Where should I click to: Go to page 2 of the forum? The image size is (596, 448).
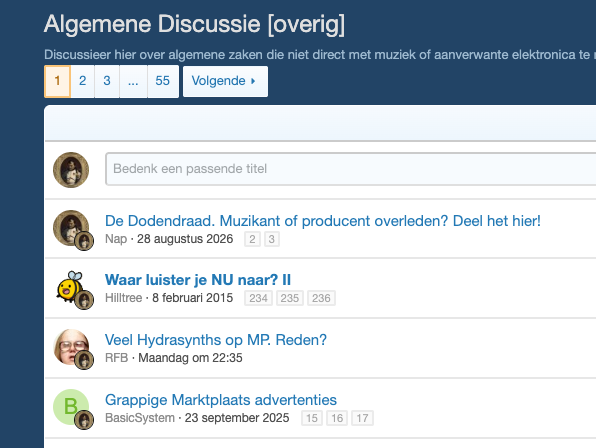pyautogui.click(x=82, y=81)
